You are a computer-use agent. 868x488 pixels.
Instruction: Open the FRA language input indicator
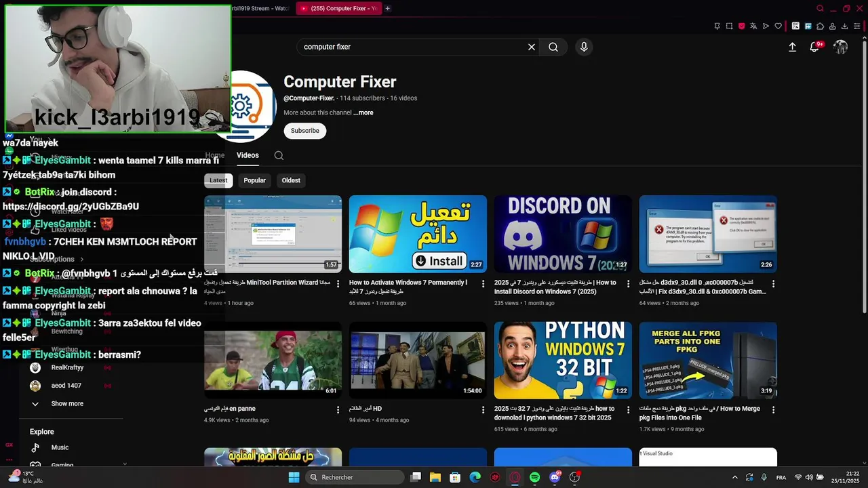coord(781,477)
